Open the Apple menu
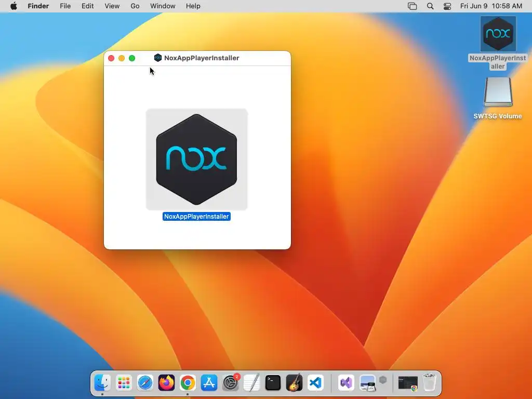This screenshot has width=532, height=399. pos(14,6)
